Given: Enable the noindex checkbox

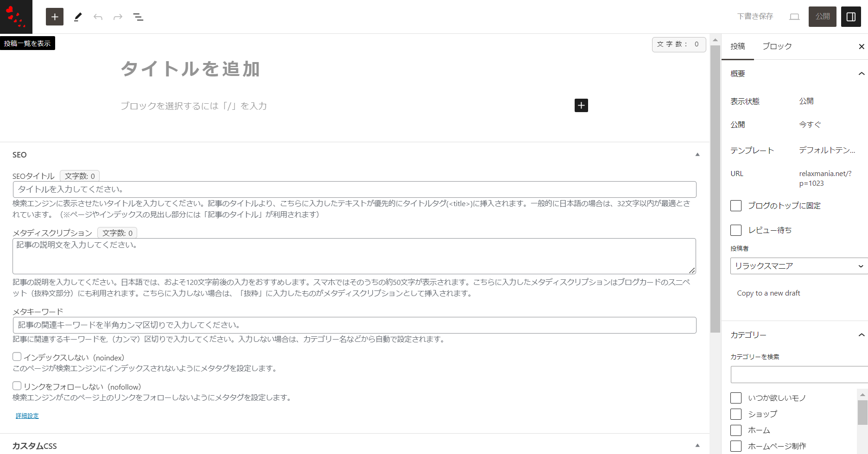Looking at the screenshot, I should (17, 357).
